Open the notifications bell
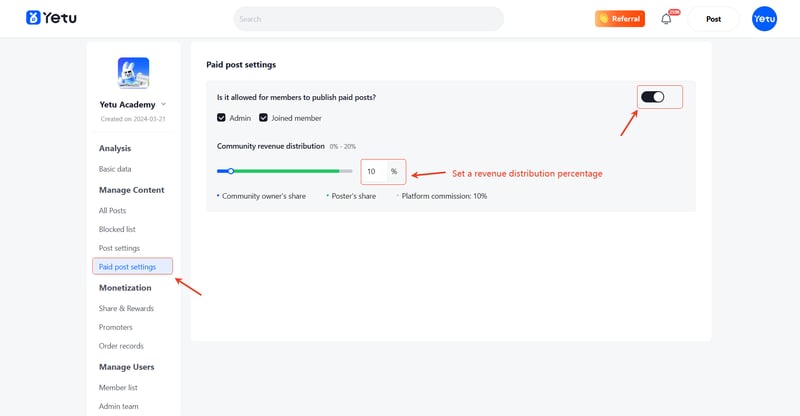The width and height of the screenshot is (800, 416). point(666,19)
